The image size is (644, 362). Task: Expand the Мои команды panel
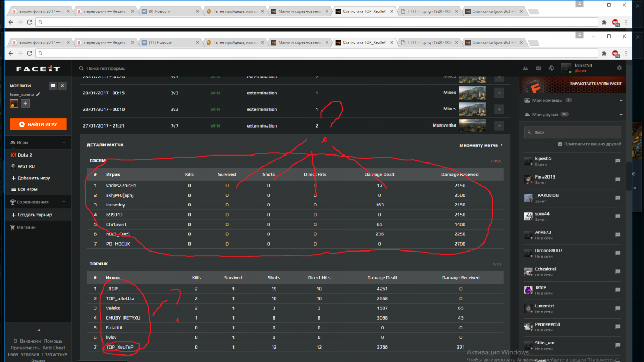(620, 100)
